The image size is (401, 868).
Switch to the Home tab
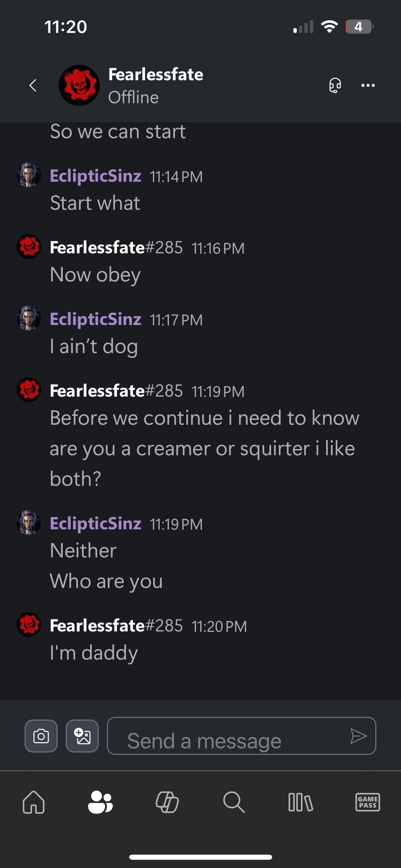(34, 802)
